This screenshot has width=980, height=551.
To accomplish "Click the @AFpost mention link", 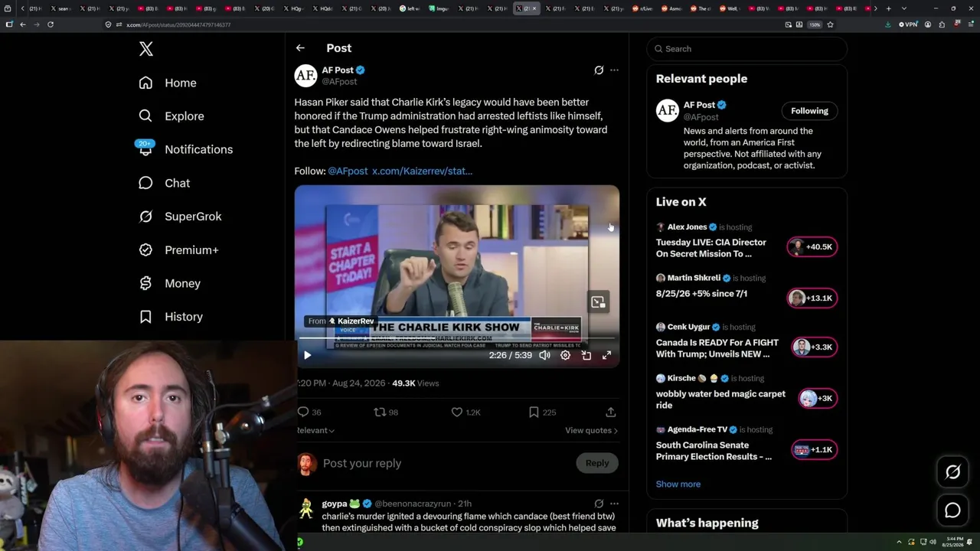I will point(348,171).
